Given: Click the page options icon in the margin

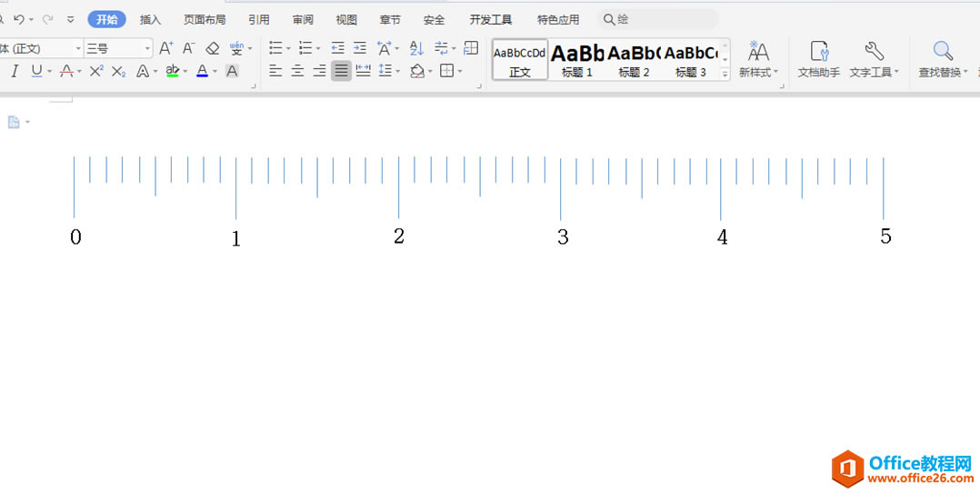Looking at the screenshot, I should [x=14, y=122].
